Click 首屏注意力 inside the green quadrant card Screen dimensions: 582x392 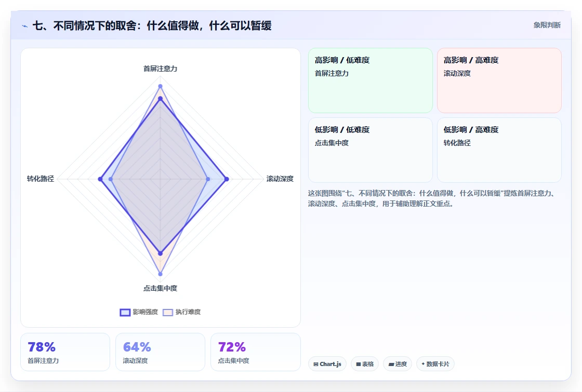coord(332,73)
